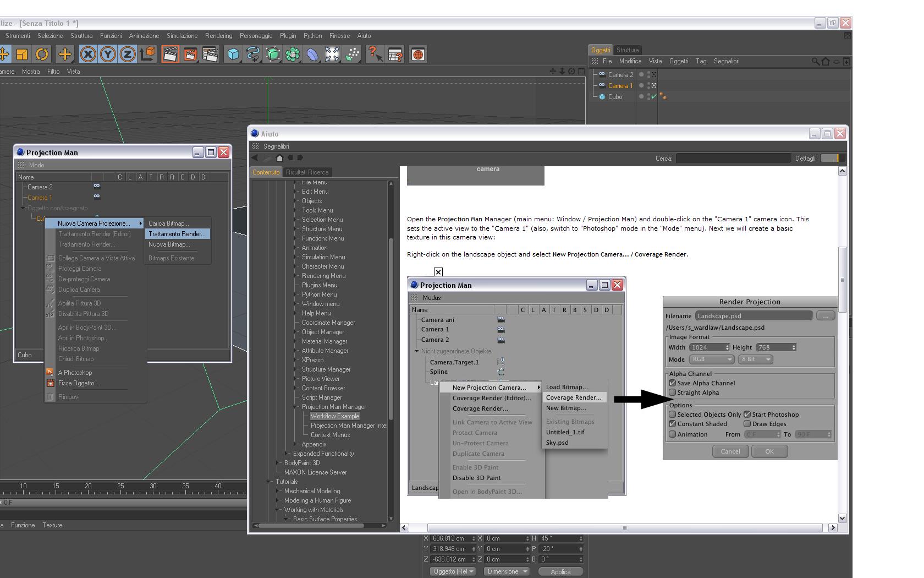Expand the BodyPaint 3D tree node
924x578 pixels.
(278, 463)
